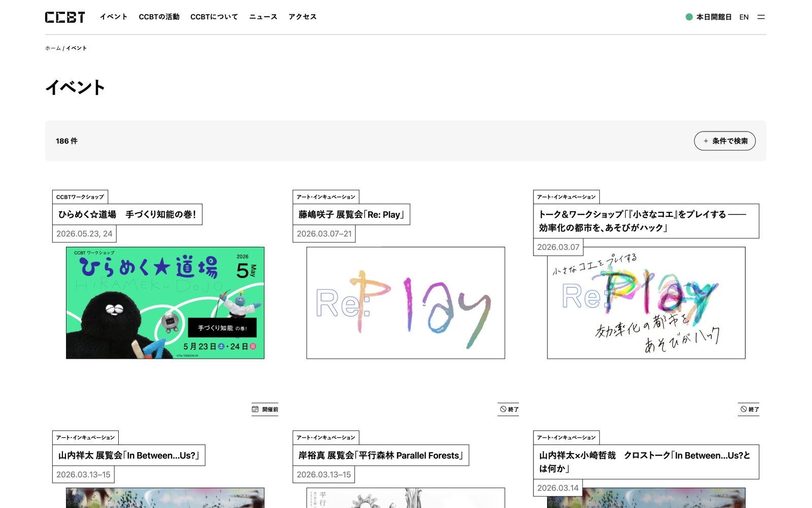The height and width of the screenshot is (508, 812).
Task: Click the date 2026.03.07–21
Action: (x=324, y=234)
